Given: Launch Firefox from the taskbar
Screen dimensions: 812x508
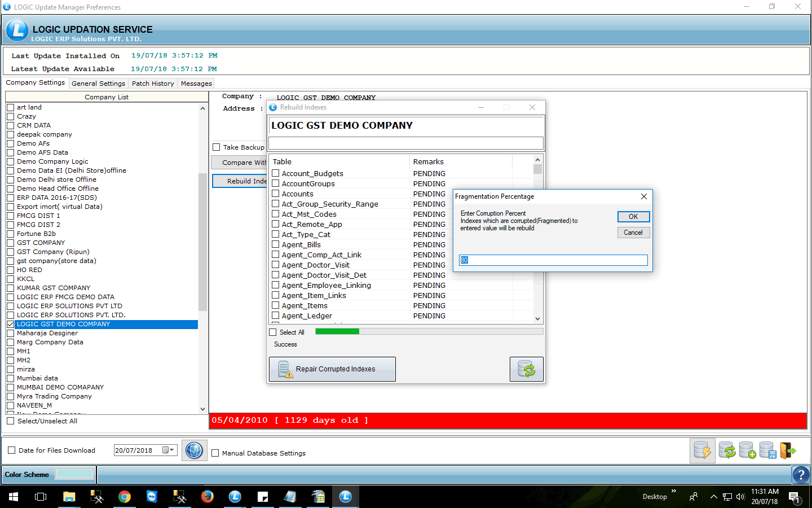Looking at the screenshot, I should [x=208, y=497].
